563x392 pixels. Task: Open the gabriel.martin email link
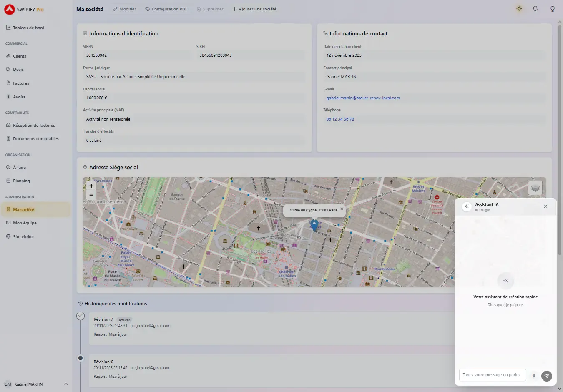click(x=363, y=98)
